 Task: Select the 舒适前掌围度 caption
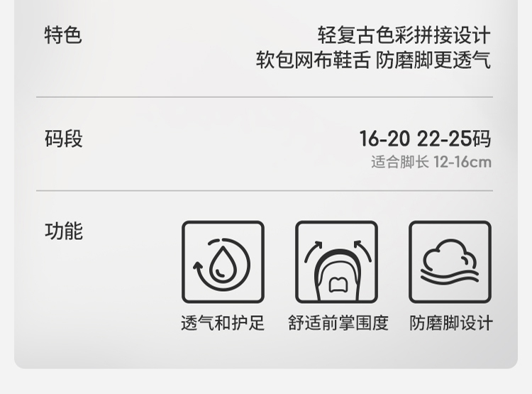pos(338,323)
